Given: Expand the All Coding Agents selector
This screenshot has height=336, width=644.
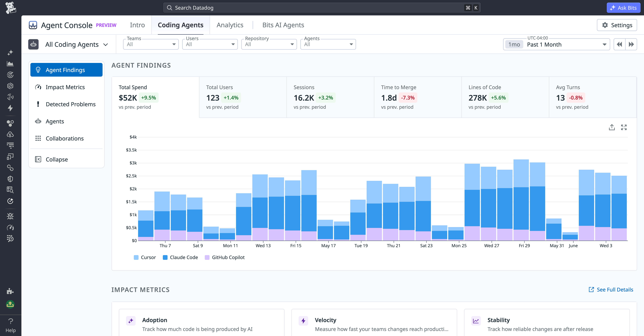Looking at the screenshot, I should point(77,45).
